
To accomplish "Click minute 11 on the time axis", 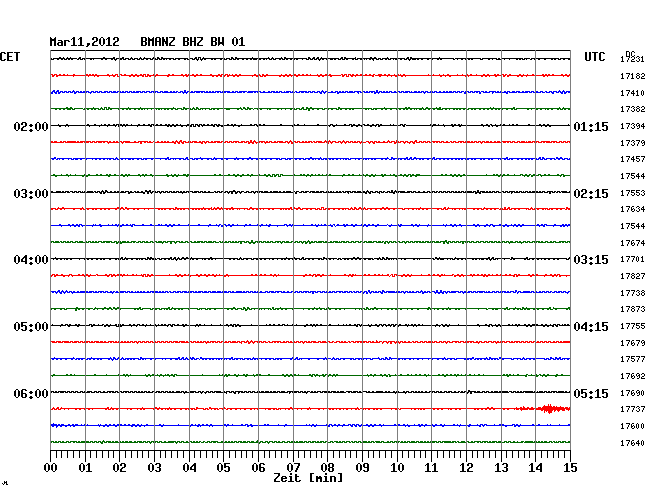I will click(431, 468).
